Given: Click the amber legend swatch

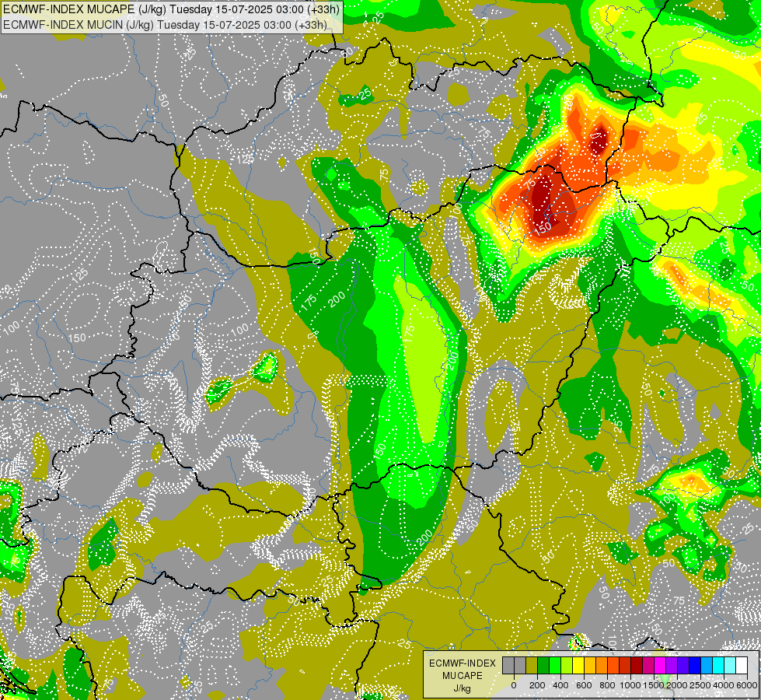Looking at the screenshot, I should click(591, 665).
